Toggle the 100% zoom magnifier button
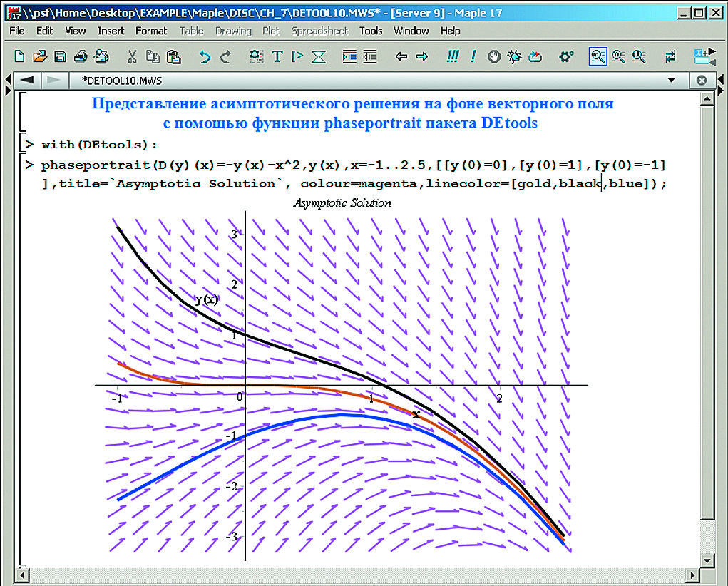Screen dimensions: 728x586 tap(598, 56)
